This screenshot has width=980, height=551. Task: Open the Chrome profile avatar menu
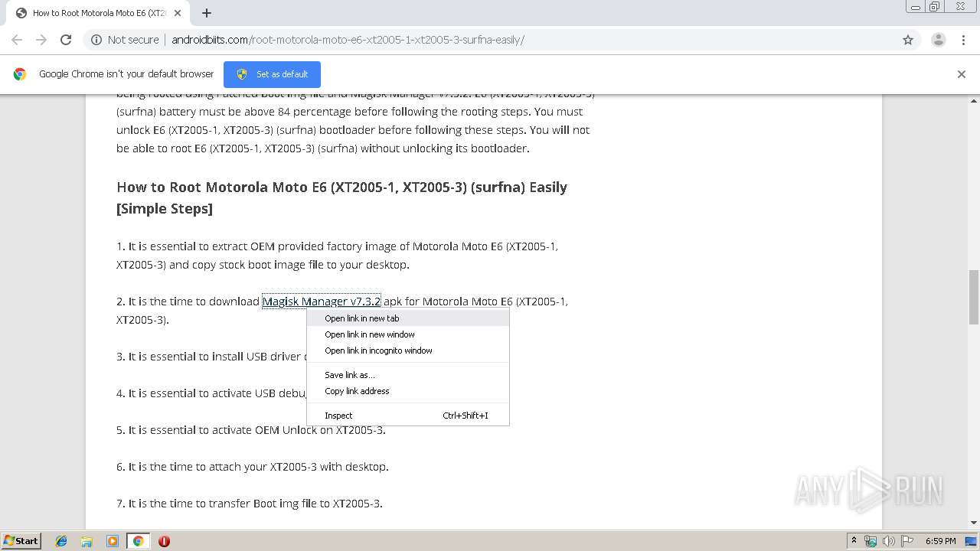click(938, 40)
